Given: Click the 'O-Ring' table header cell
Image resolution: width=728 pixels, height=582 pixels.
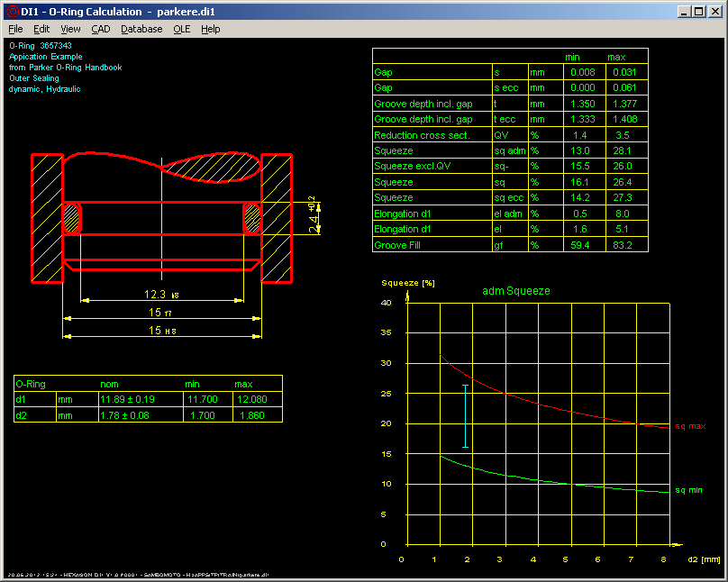Looking at the screenshot, I should 31,385.
